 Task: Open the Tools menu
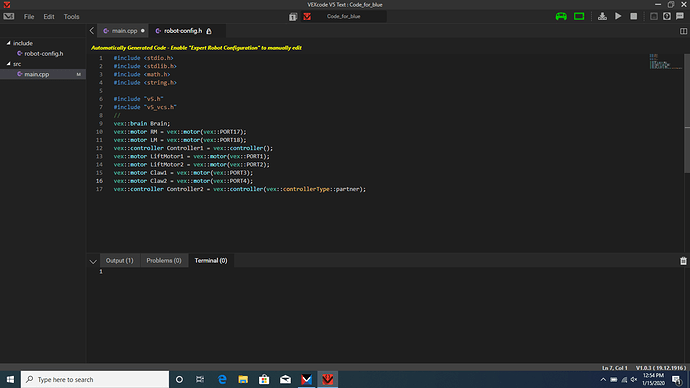pyautogui.click(x=71, y=17)
